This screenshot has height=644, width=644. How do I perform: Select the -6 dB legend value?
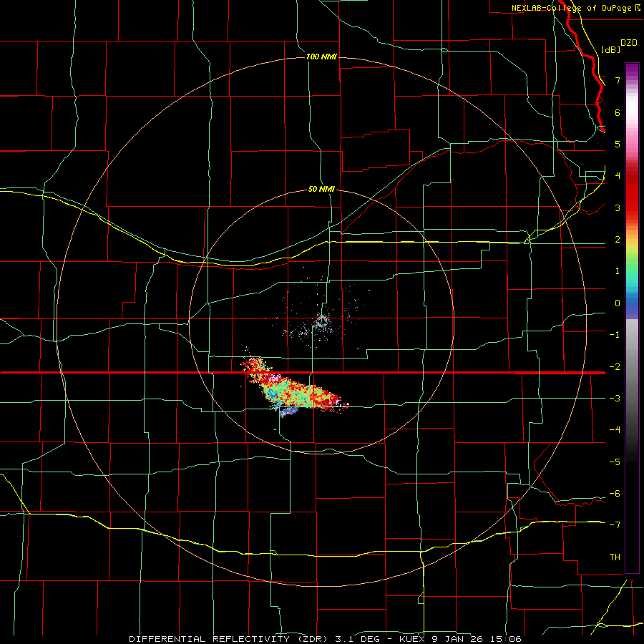click(x=615, y=494)
